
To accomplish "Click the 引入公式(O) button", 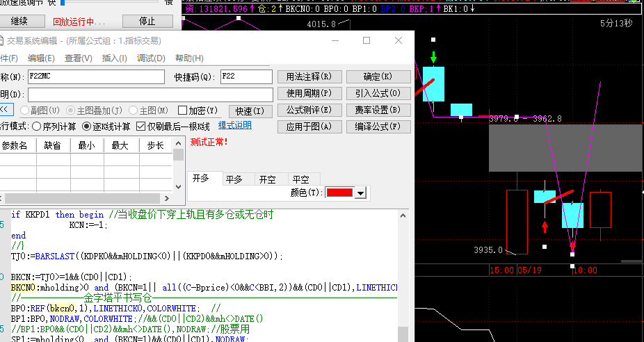I will point(378,94).
